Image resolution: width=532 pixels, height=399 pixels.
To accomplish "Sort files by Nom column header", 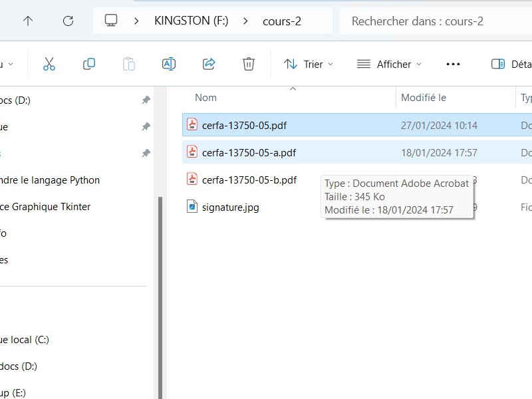I will click(206, 98).
